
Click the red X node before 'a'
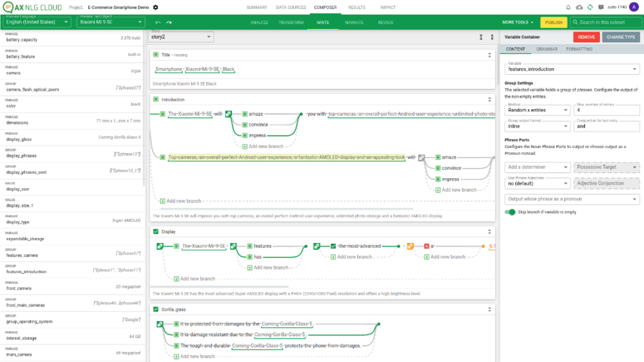(426, 246)
